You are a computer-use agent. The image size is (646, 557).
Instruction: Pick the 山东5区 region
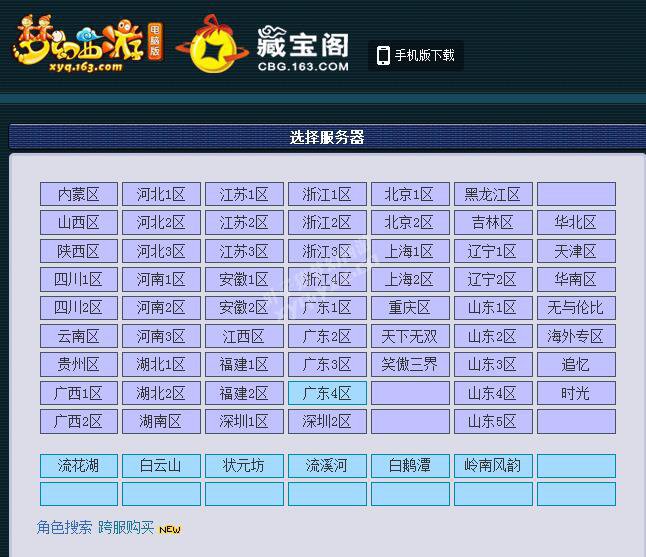(493, 421)
